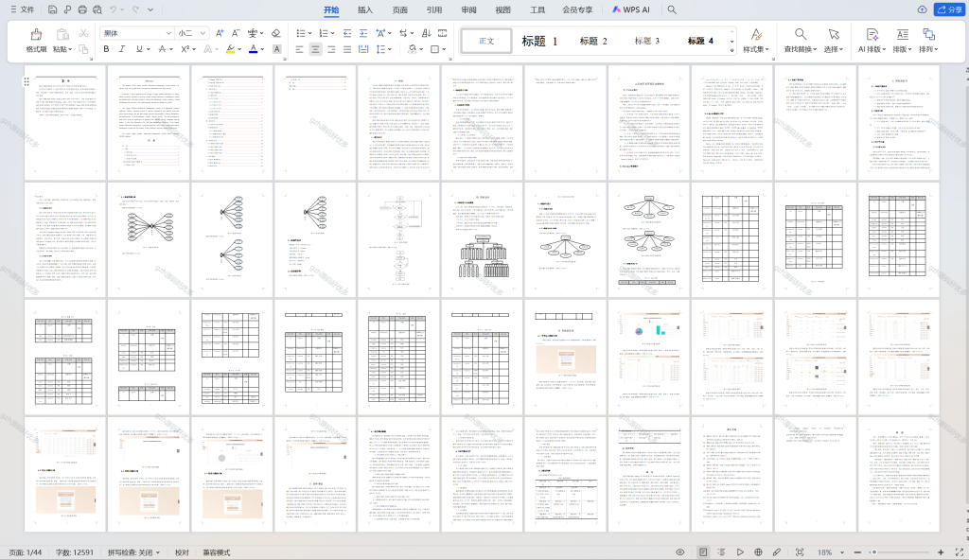Justify paragraph text
Screen dimensions: 969x560
pos(347,49)
